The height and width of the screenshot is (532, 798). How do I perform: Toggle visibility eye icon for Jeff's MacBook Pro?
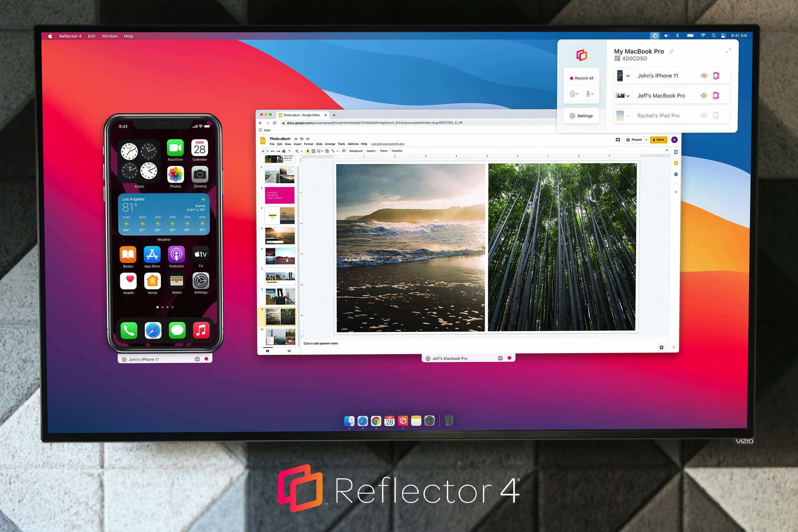pos(705,96)
